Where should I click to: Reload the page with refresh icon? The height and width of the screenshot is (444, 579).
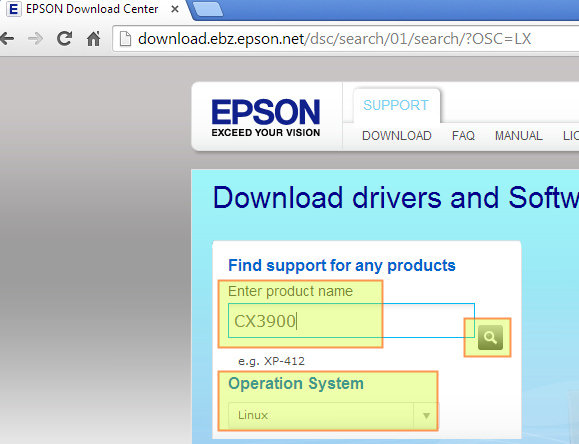[x=64, y=38]
